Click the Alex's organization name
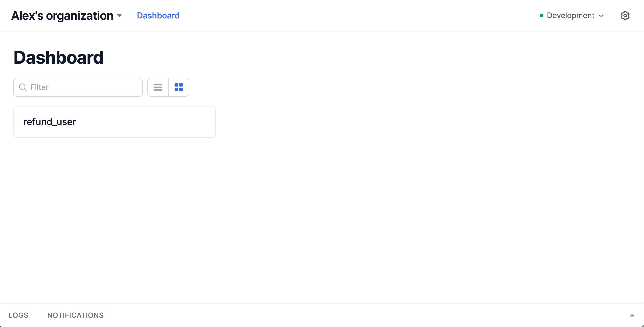Viewport: 644px width, 327px height. 62,15
